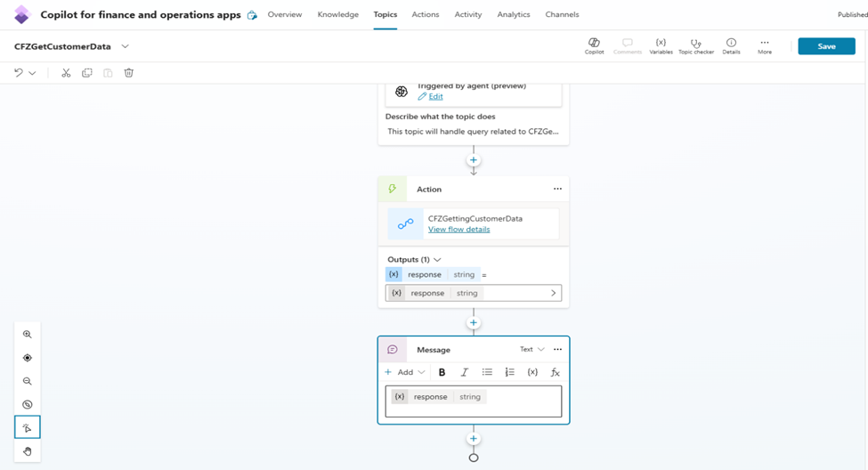Open the More options menu
Image resolution: width=868 pixels, height=470 pixels.
765,46
